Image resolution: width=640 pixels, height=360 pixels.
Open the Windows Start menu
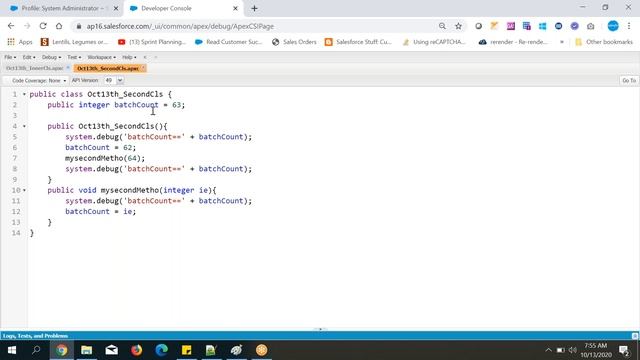pos(12,350)
